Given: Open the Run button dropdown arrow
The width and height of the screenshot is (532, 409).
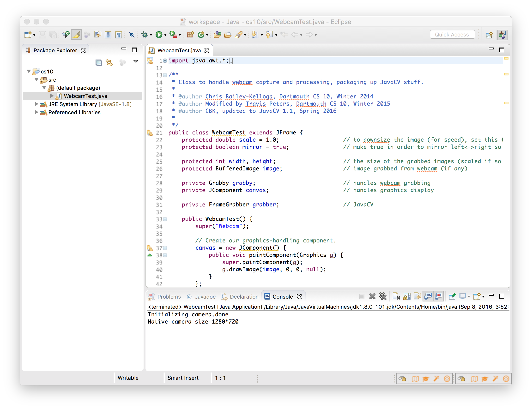Looking at the screenshot, I should pyautogui.click(x=165, y=35).
